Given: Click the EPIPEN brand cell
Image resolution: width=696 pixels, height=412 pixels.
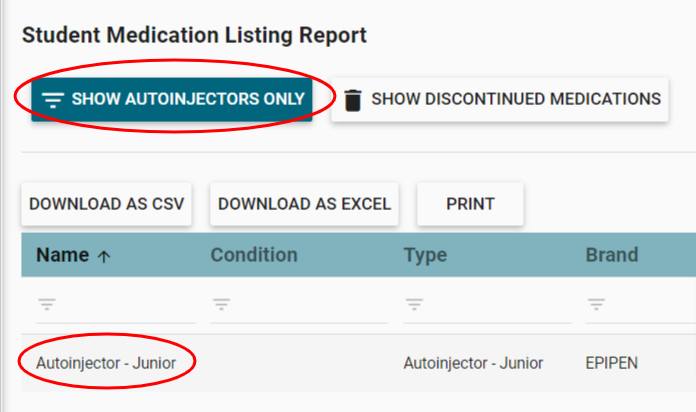Looking at the screenshot, I should [613, 363].
